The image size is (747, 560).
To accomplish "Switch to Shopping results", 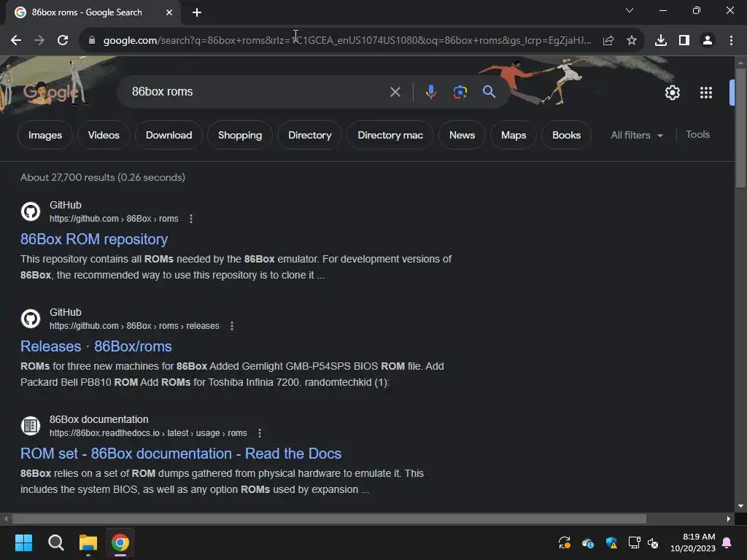I will [x=239, y=135].
